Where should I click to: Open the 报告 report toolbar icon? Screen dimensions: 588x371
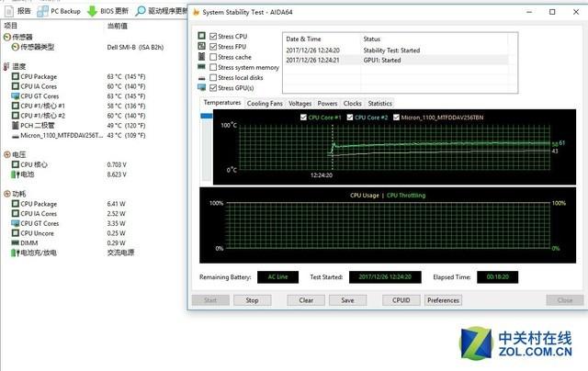tap(9, 11)
